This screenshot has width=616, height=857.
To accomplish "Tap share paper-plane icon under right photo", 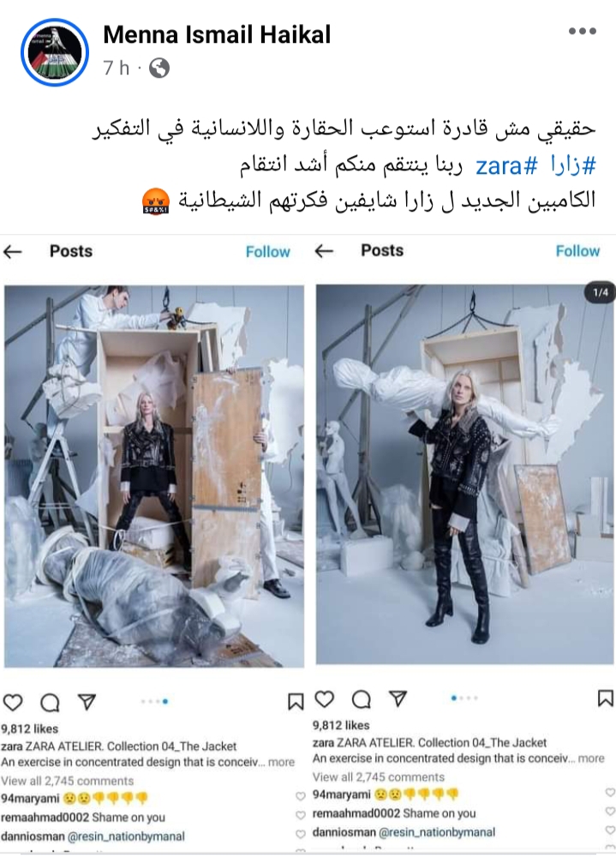I will (x=398, y=698).
